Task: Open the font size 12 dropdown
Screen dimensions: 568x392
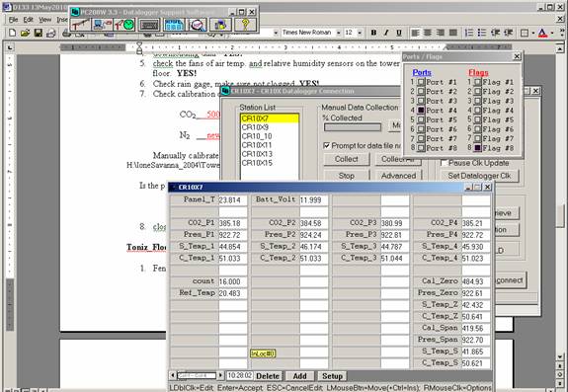Action: pyautogui.click(x=360, y=33)
